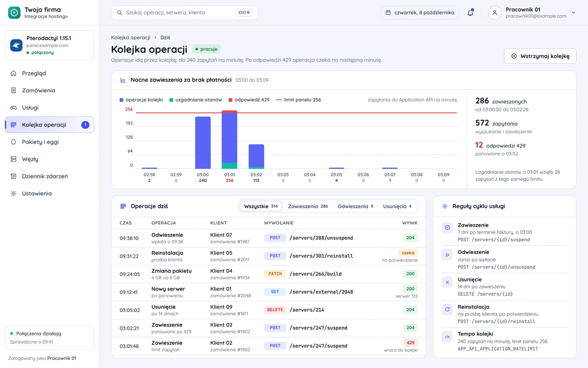Image resolution: width=588 pixels, height=368 pixels.
Task: Click the Węzły server icon
Action: pyautogui.click(x=14, y=159)
